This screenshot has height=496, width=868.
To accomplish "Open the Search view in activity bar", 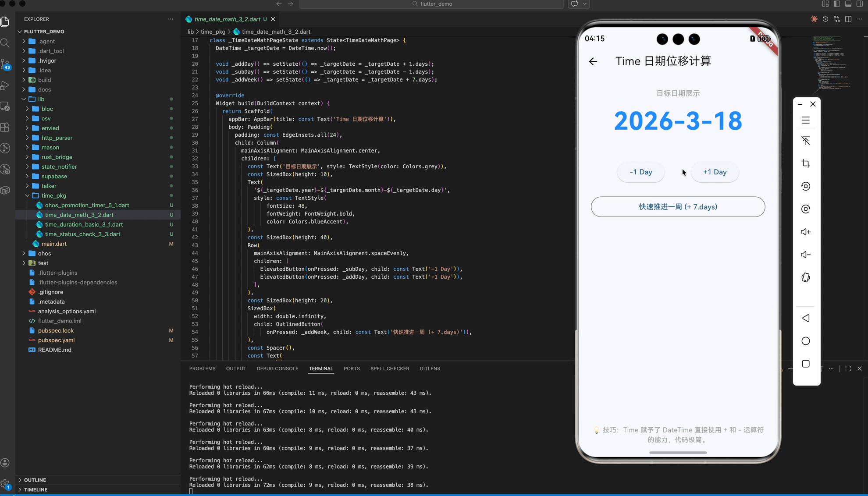I will [5, 43].
